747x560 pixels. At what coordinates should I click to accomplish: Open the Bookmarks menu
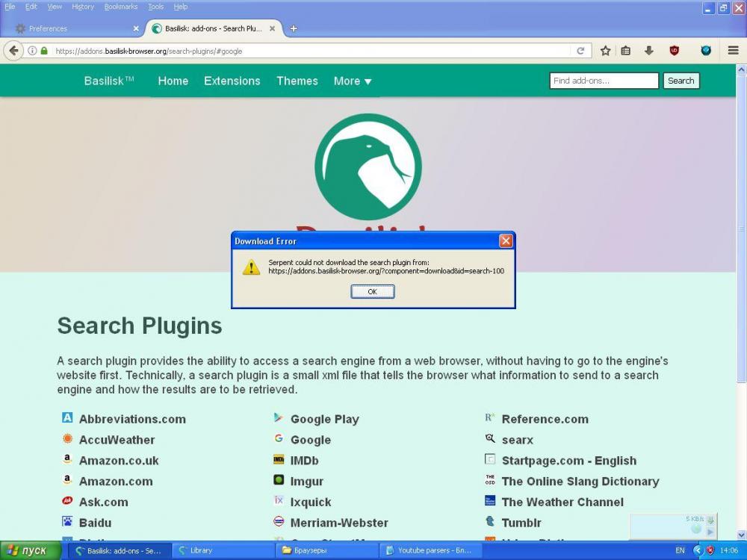pyautogui.click(x=121, y=7)
